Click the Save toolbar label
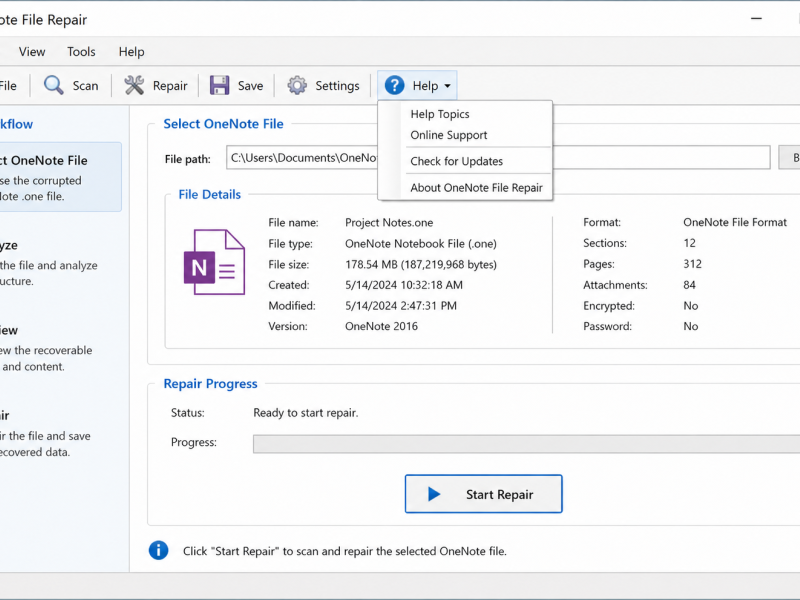 pos(251,86)
